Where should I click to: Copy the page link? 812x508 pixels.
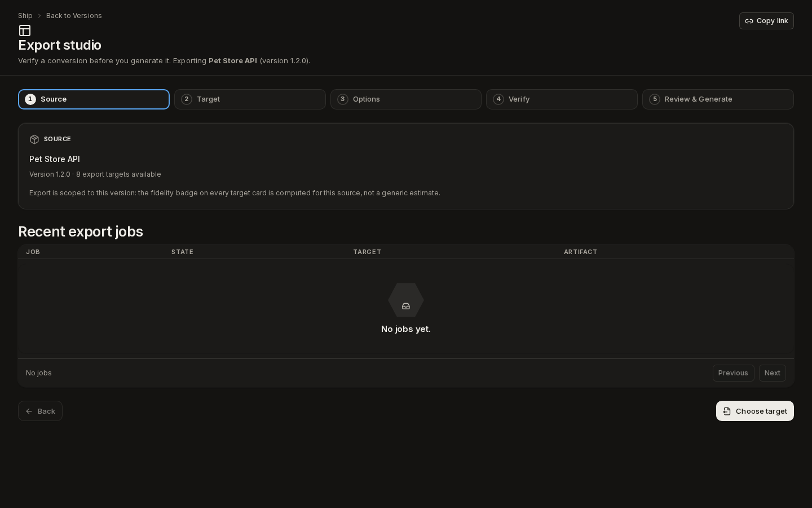point(766,21)
